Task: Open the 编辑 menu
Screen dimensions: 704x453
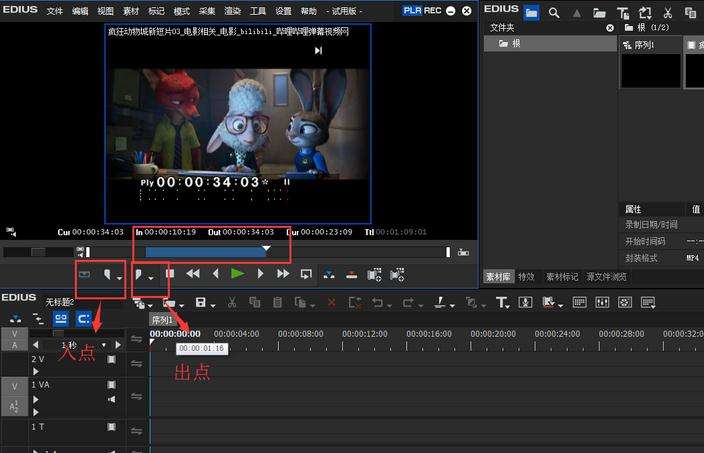Action: (x=80, y=11)
